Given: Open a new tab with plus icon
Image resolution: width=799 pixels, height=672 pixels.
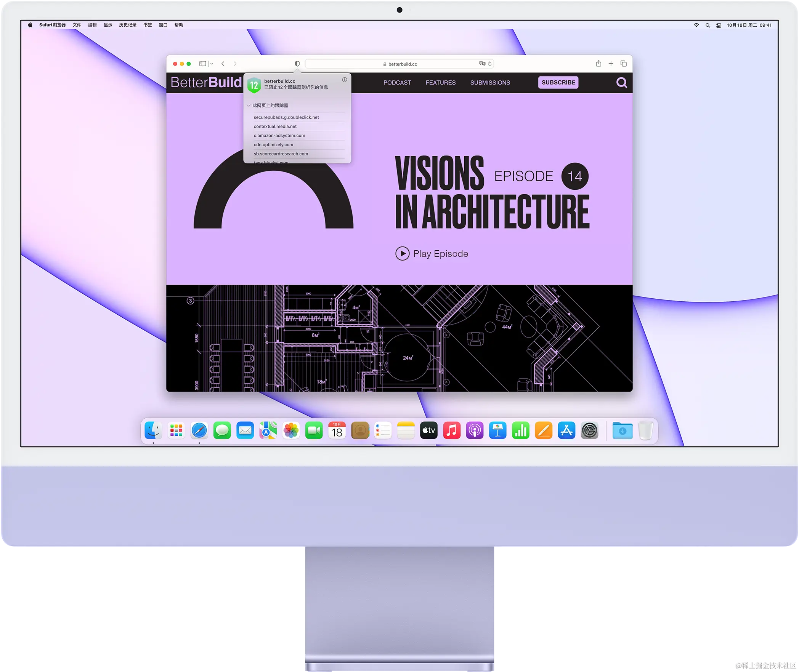Looking at the screenshot, I should click(611, 64).
